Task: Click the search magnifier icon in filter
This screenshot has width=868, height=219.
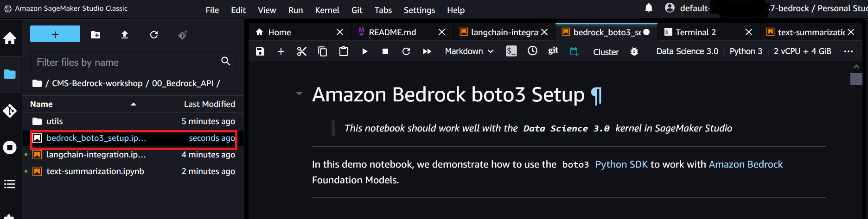Action: coord(226,61)
